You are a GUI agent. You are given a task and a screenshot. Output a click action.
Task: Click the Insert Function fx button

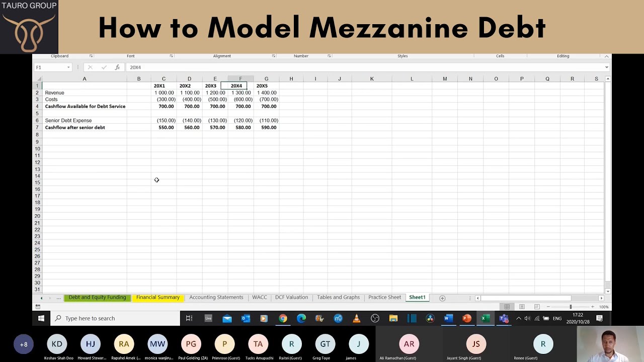click(117, 67)
